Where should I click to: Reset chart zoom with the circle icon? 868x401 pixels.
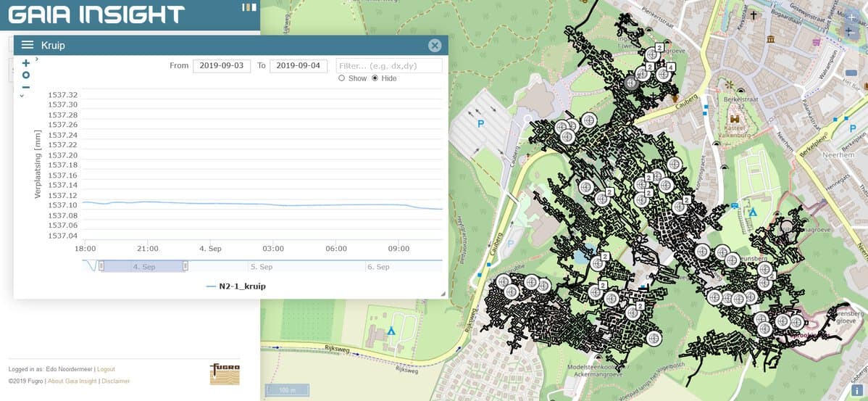click(x=26, y=75)
